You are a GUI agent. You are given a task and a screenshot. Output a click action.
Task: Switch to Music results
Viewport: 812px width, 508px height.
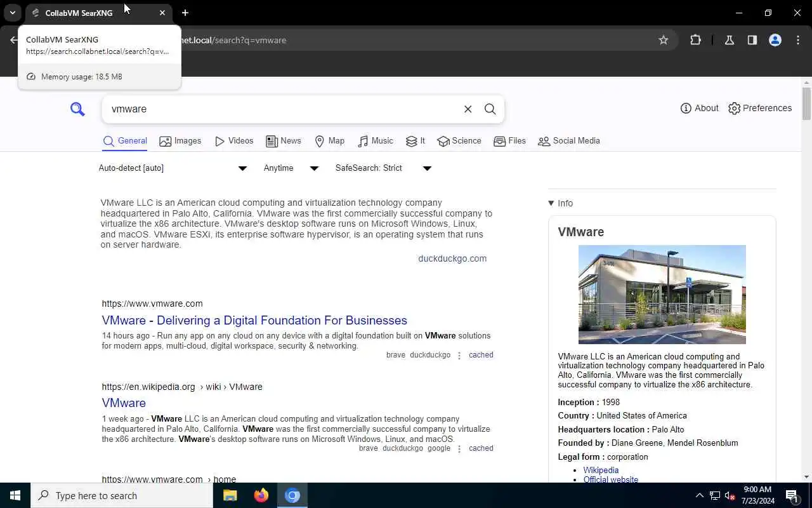[x=375, y=141]
